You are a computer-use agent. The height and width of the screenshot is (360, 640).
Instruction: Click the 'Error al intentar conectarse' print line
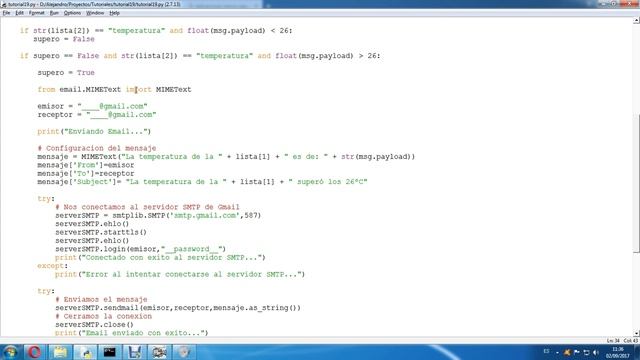tap(180, 274)
